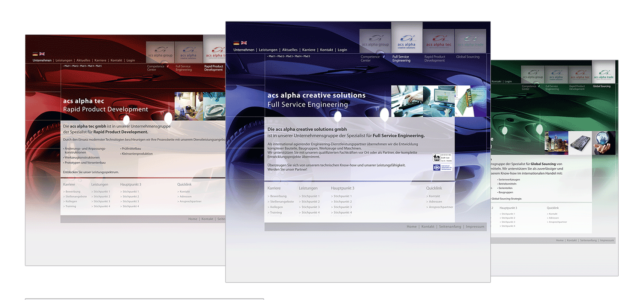The height and width of the screenshot is (300, 644).
Task: Switch to Full Service Engineering tab in green window
Action: coord(552,88)
